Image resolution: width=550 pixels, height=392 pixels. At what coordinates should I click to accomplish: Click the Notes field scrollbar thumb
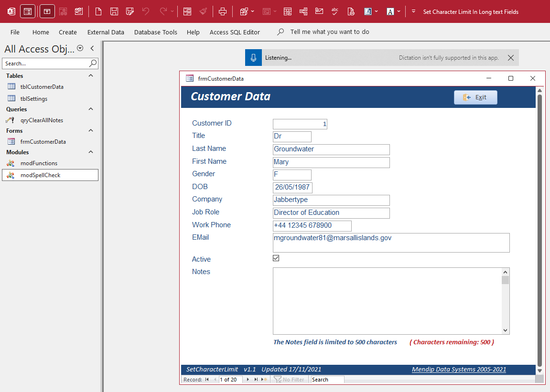click(x=505, y=280)
